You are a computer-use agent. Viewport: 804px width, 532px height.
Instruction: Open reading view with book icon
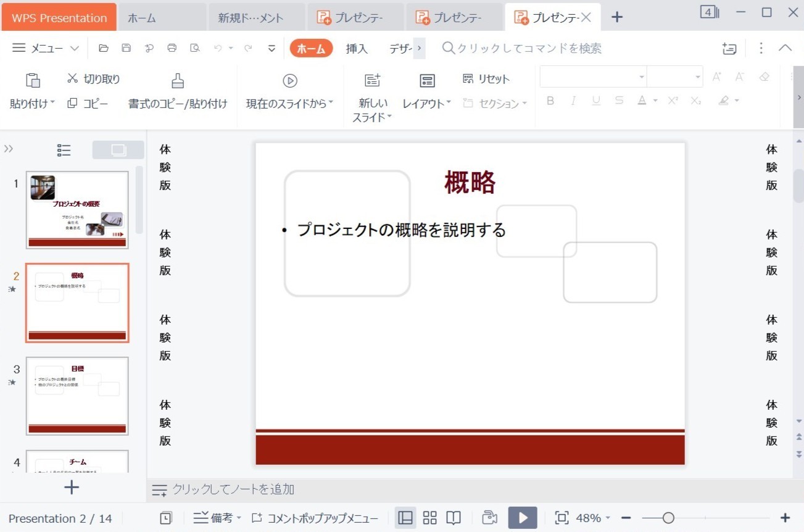tap(454, 518)
